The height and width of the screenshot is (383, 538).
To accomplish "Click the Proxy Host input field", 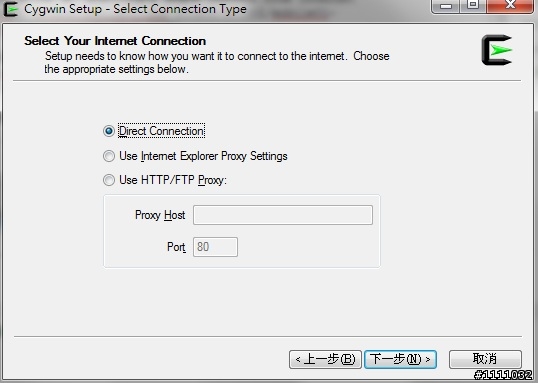I will pyautogui.click(x=283, y=215).
